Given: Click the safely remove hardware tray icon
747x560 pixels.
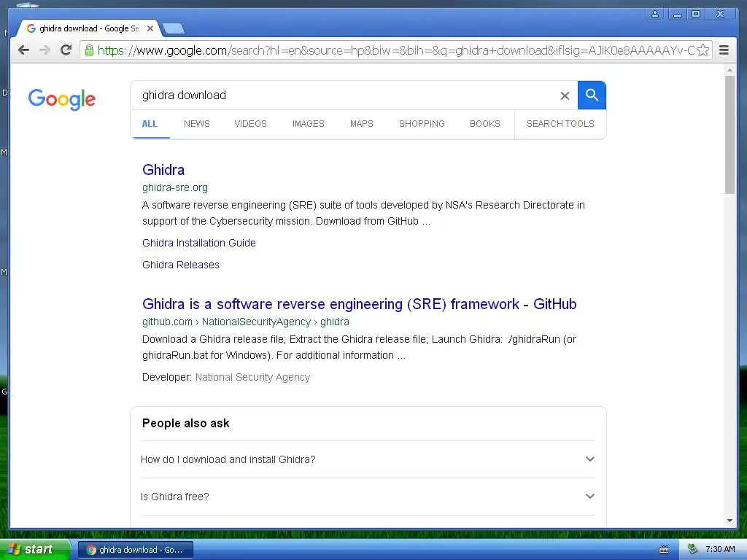Looking at the screenshot, I should 692,550.
